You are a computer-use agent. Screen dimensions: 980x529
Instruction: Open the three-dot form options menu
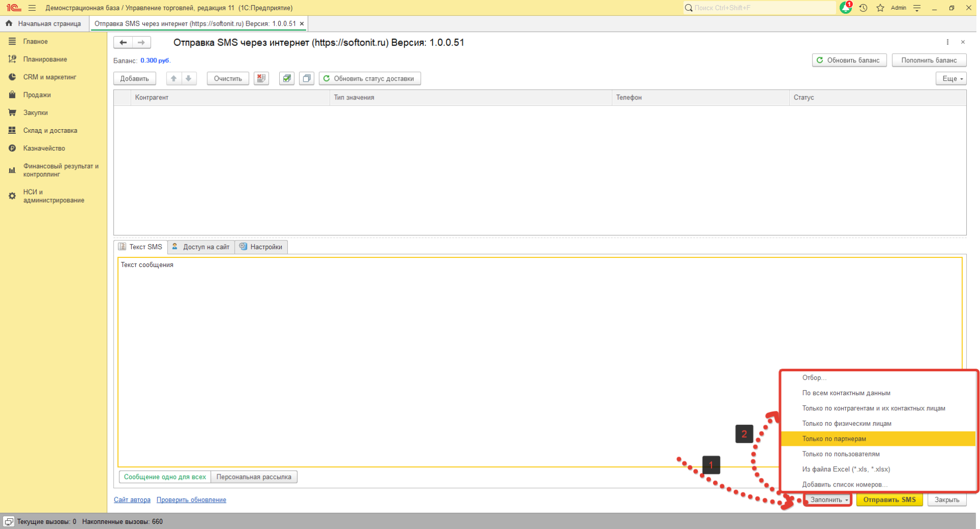pyautogui.click(x=947, y=42)
